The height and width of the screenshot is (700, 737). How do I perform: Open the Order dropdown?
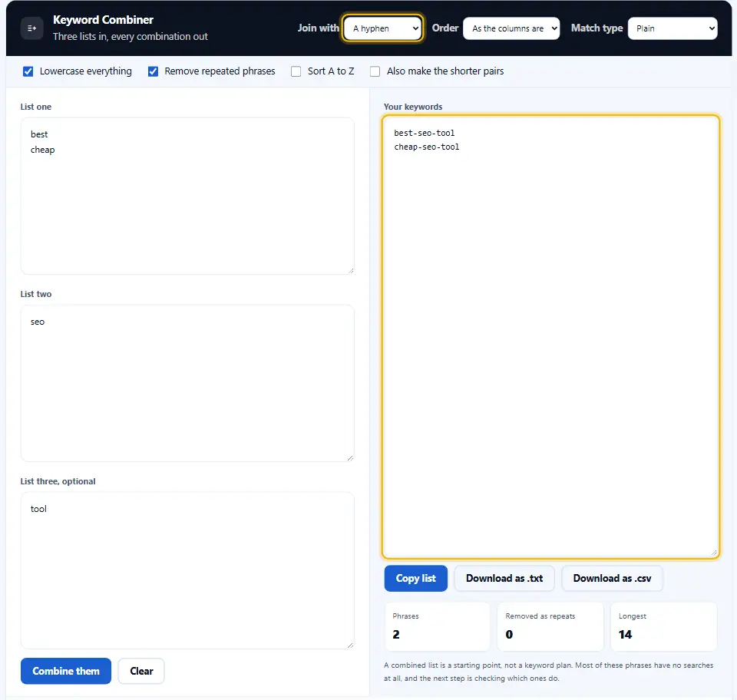point(511,28)
